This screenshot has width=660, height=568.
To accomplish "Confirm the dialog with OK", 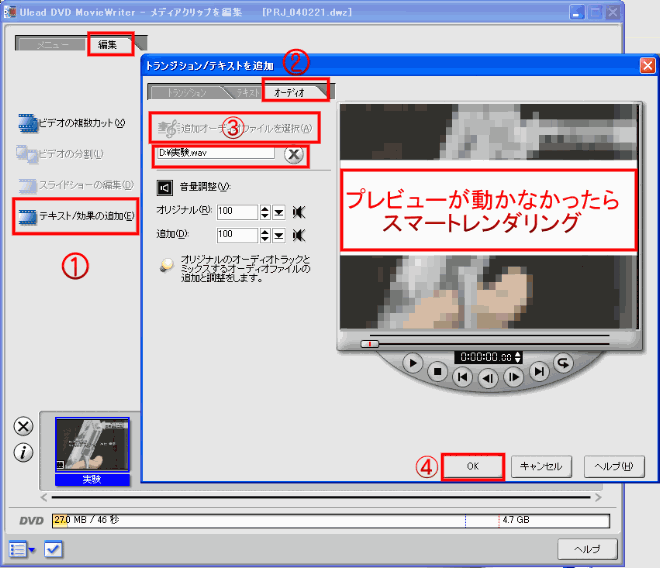I will (471, 466).
